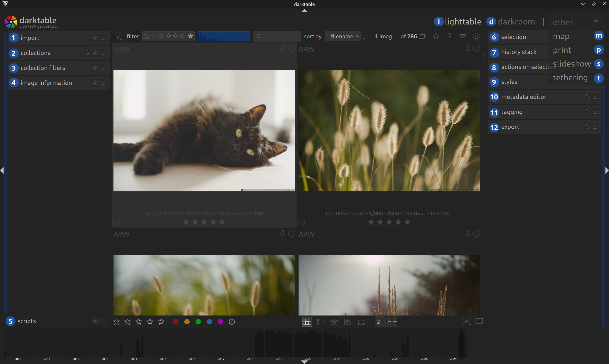The height and width of the screenshot is (364, 609).
Task: Open the sort by filename dropdown
Action: pos(343,36)
